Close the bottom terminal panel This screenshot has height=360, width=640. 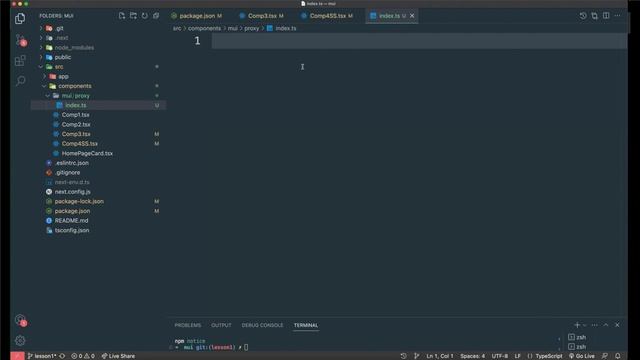click(x=617, y=325)
